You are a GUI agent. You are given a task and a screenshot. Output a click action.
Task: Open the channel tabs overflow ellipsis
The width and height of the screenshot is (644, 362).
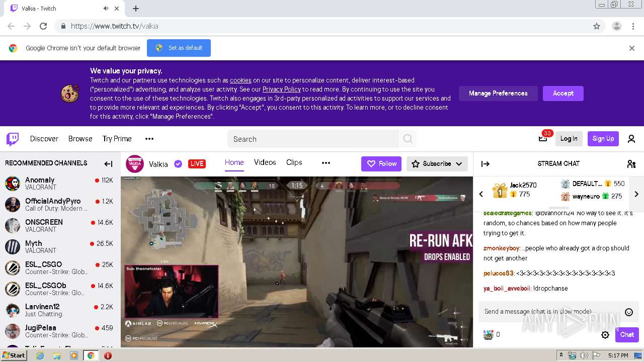(x=326, y=163)
